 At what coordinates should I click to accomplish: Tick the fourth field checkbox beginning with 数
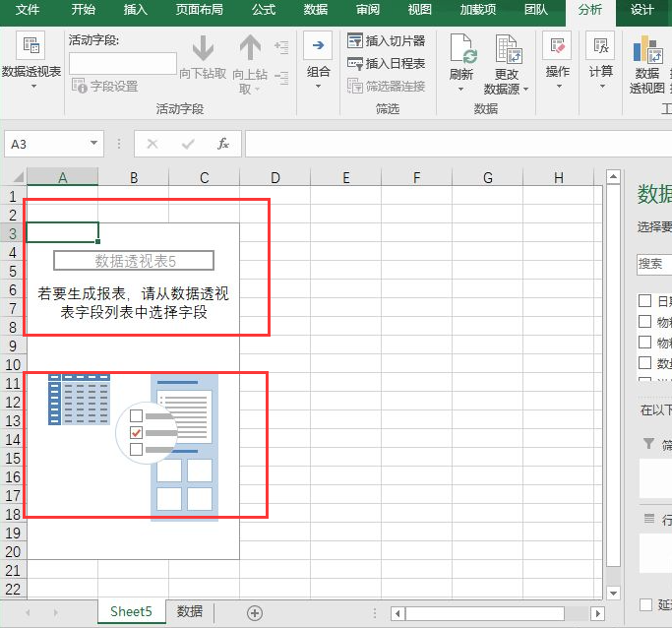[644, 363]
